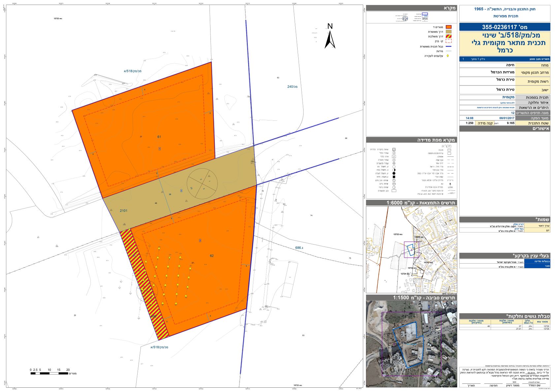Click the solid black square survey legend symbol
Image resolution: width=555 pixels, height=392 pixels.
coord(394,177)
